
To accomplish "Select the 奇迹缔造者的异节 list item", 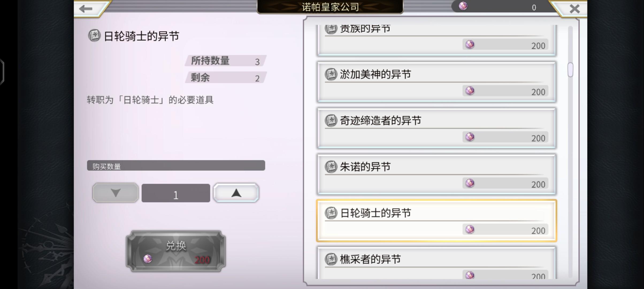I will (436, 128).
